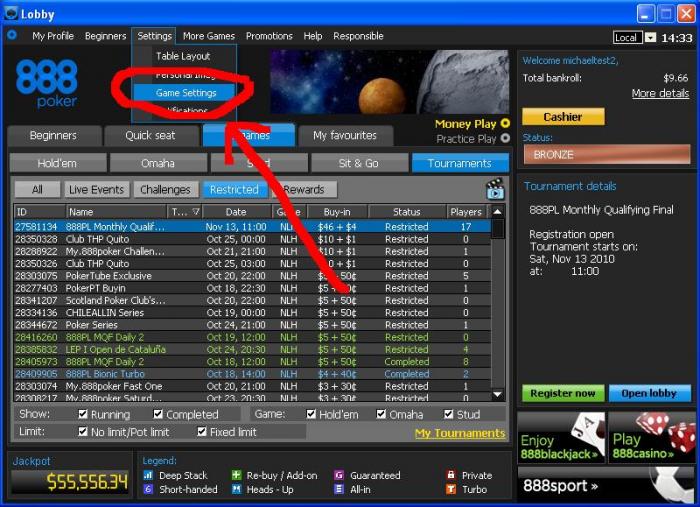Click the tournament list scroll down arrow
Viewport: 700px width, 507px height.
(497, 395)
